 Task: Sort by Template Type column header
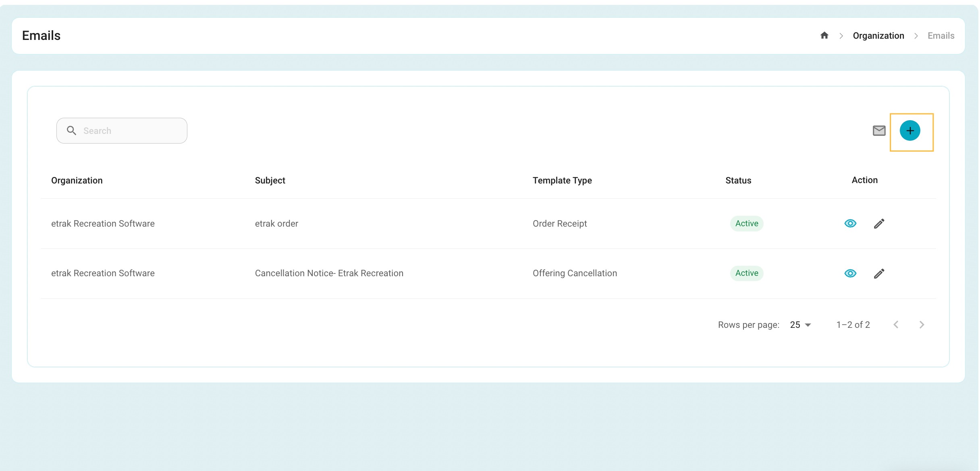[x=562, y=180]
